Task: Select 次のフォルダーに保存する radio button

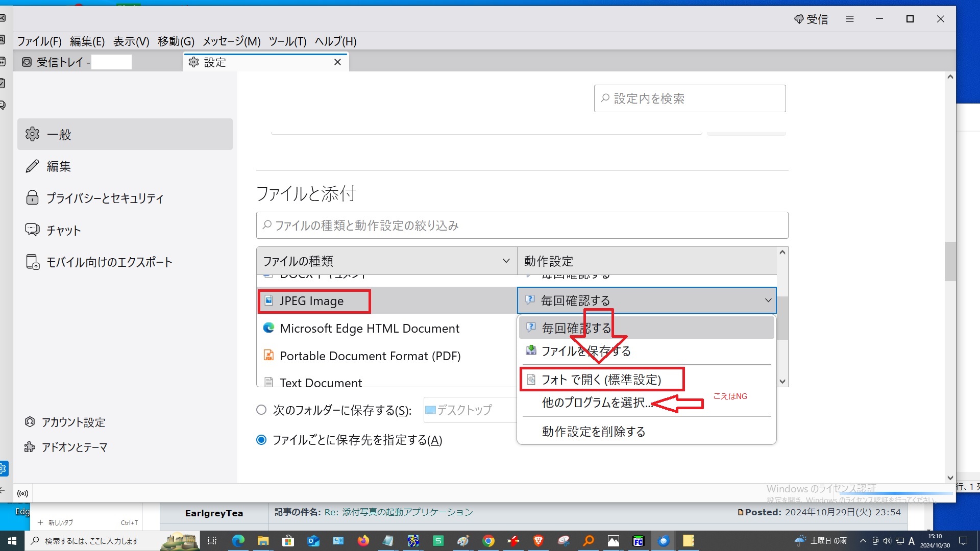Action: tap(261, 410)
